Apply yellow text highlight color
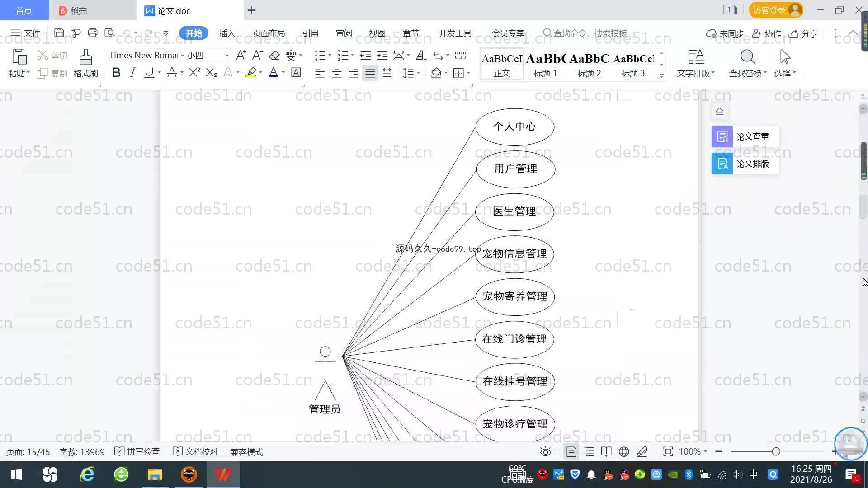This screenshot has width=868, height=488. [x=251, y=72]
